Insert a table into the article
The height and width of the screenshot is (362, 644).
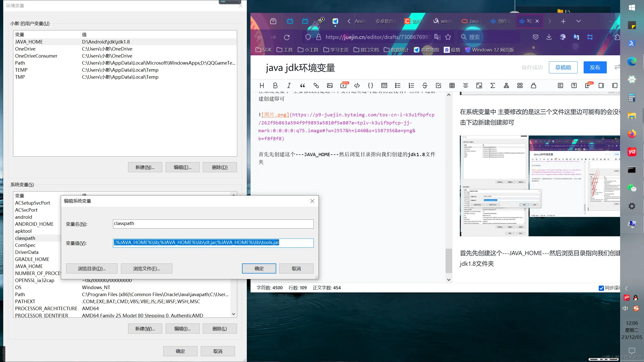point(452,85)
